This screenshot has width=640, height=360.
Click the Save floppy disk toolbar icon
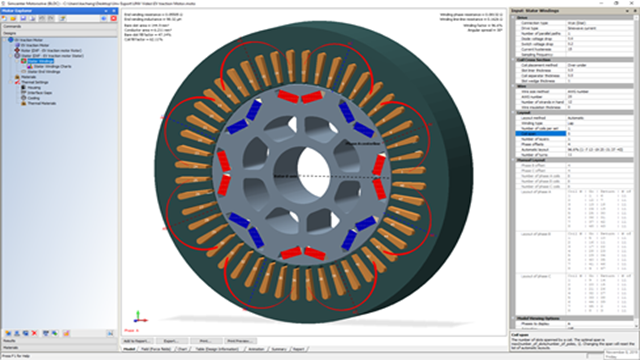[23, 18]
